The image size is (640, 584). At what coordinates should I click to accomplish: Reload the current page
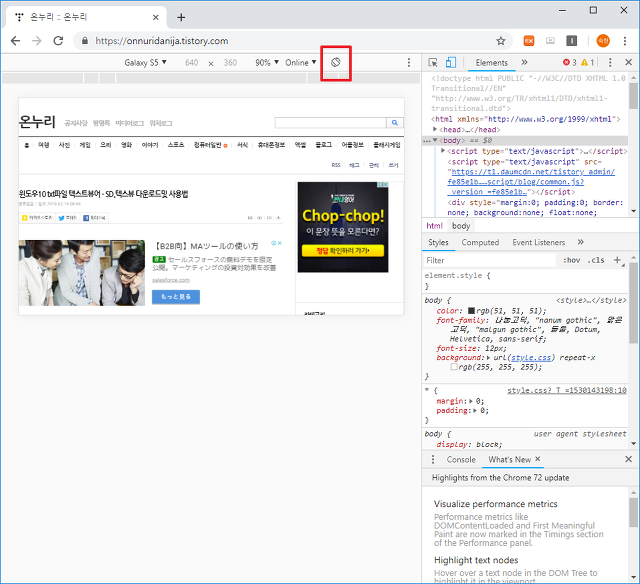tap(58, 41)
